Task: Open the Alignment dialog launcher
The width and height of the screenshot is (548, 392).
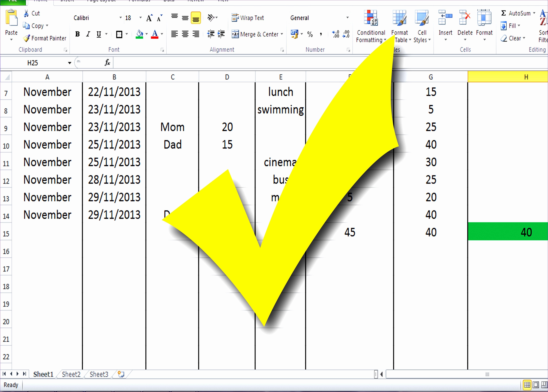Action: (x=282, y=50)
